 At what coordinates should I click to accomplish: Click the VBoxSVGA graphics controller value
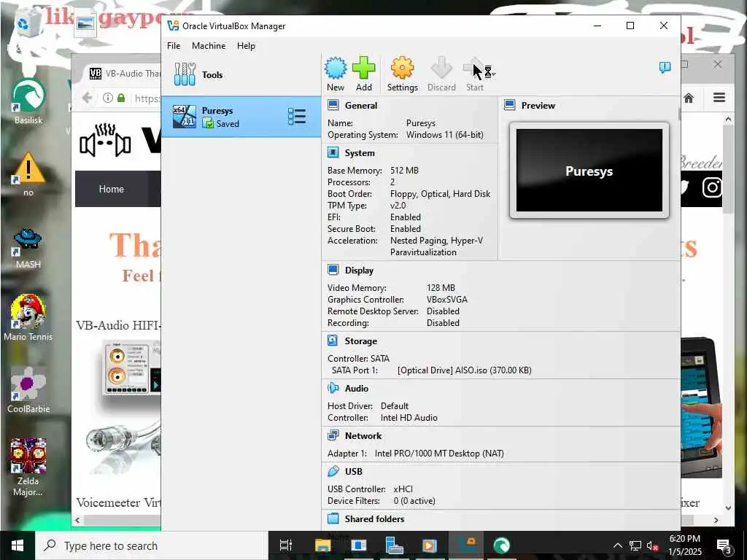tap(447, 300)
